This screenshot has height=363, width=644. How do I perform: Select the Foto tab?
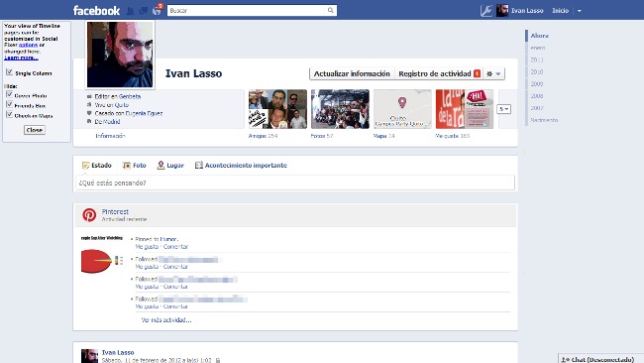coord(135,166)
